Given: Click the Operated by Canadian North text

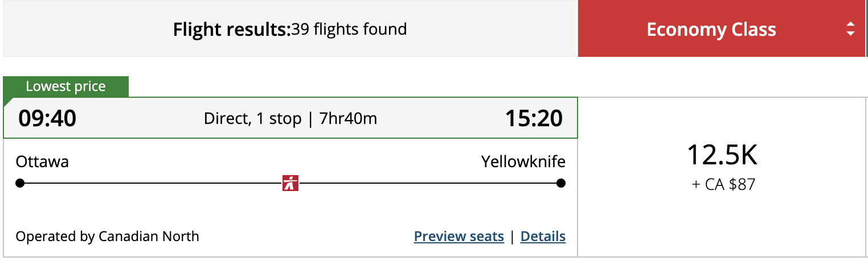Looking at the screenshot, I should click(108, 236).
